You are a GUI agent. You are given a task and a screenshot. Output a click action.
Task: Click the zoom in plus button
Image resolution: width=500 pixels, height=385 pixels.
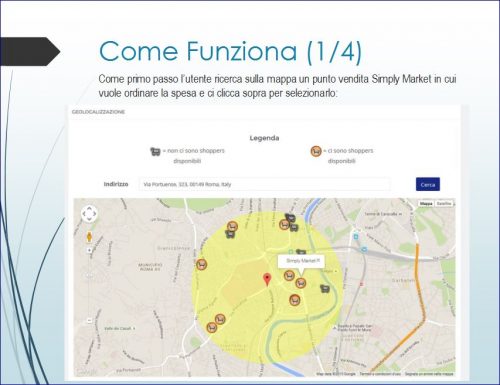click(89, 250)
